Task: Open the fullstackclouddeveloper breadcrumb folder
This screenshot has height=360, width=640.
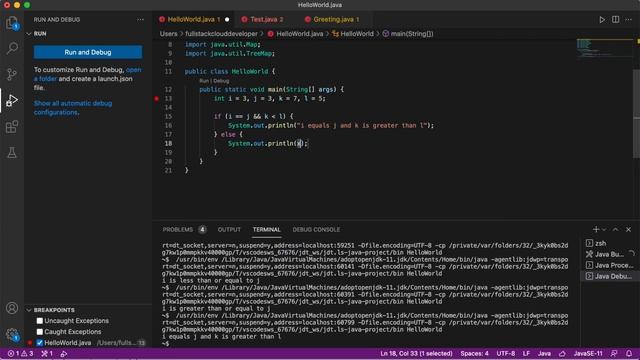Action: coord(221,34)
